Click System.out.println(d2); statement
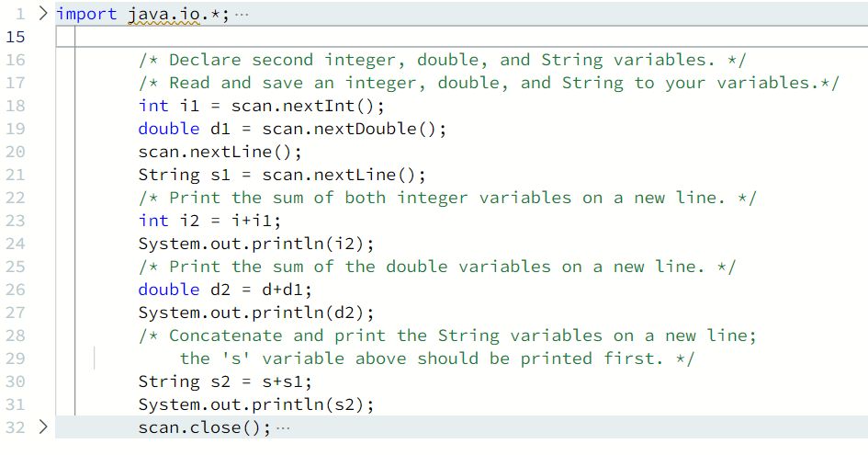 [256, 313]
